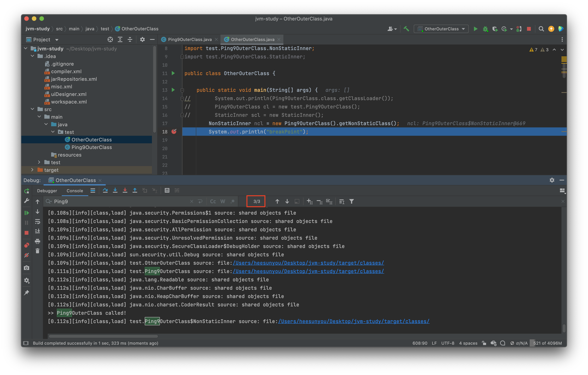The width and height of the screenshot is (588, 375).
Task: Click the Build project hammer icon
Action: coord(406,29)
